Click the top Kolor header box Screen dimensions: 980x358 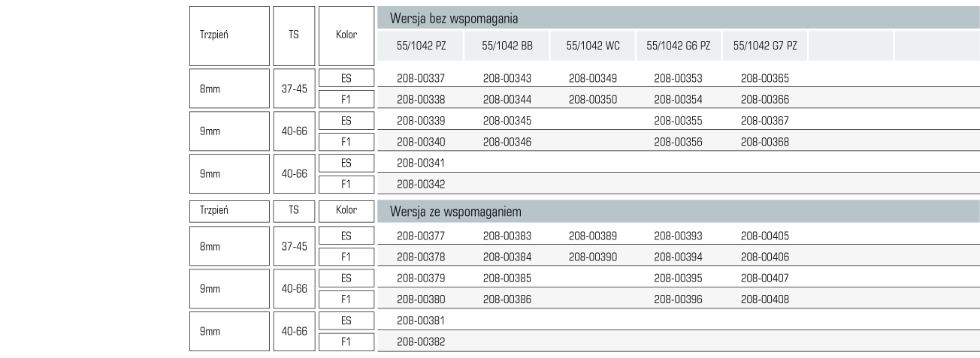(x=346, y=35)
